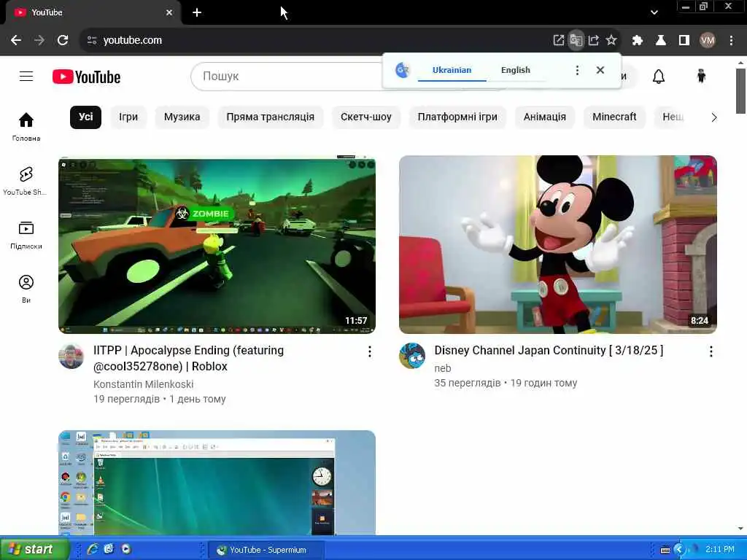Select the Музика filter chip
Viewport: 747px width, 560px height.
tap(182, 117)
